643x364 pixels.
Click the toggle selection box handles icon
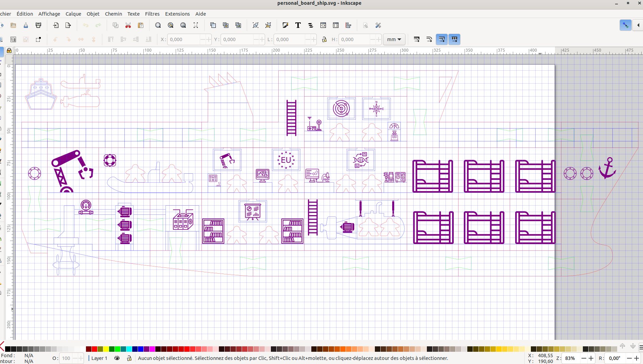point(38,39)
